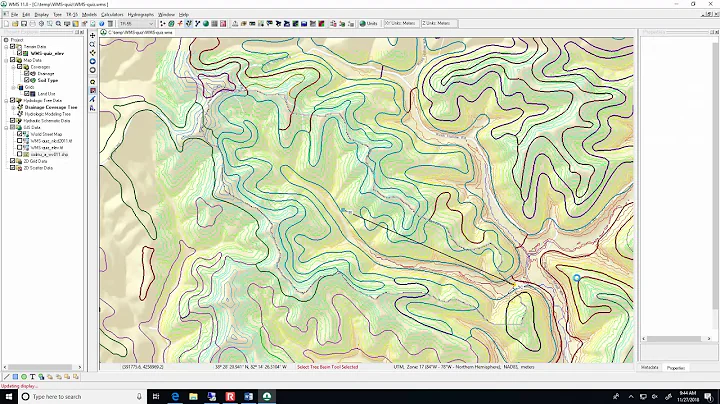This screenshot has width=720, height=404.
Task: Click the Windows search box
Action: [x=81, y=397]
